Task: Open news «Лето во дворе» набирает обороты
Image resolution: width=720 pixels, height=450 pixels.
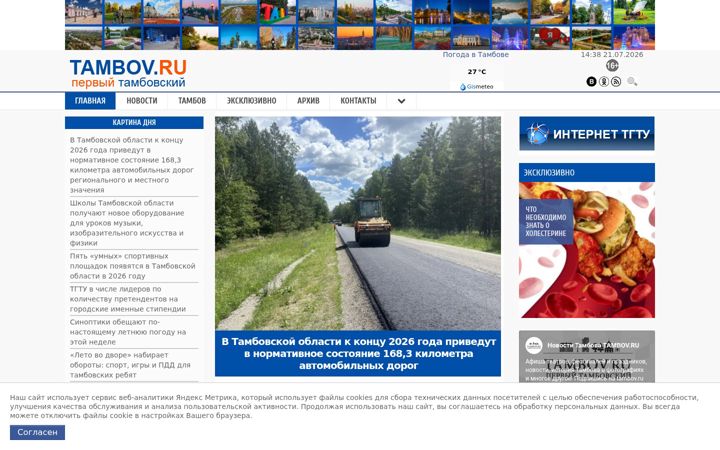Action: (132, 365)
